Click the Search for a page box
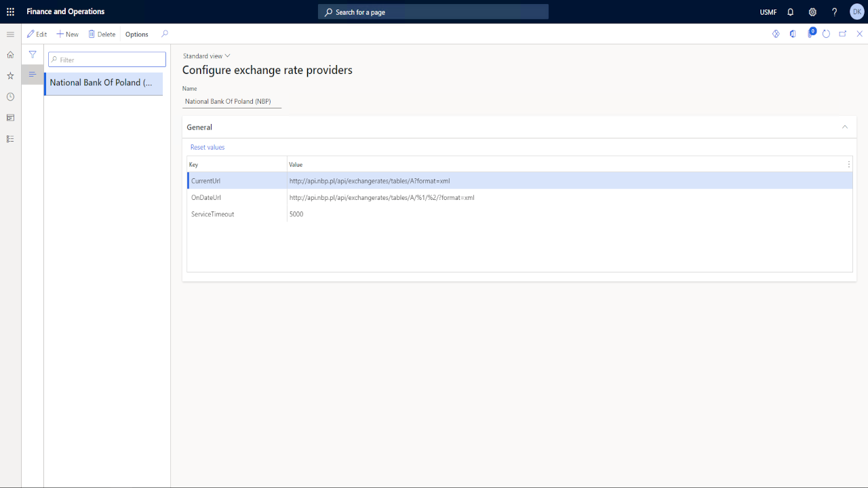 click(433, 12)
